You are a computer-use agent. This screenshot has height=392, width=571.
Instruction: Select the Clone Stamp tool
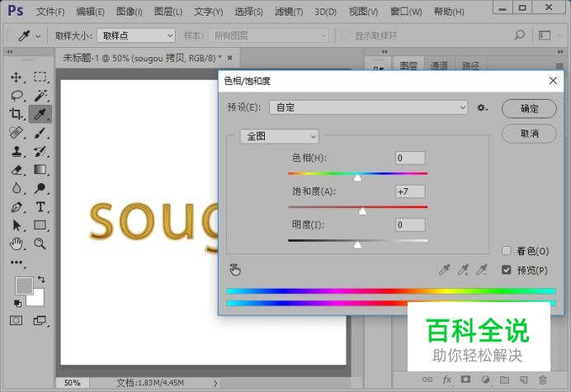click(16, 151)
